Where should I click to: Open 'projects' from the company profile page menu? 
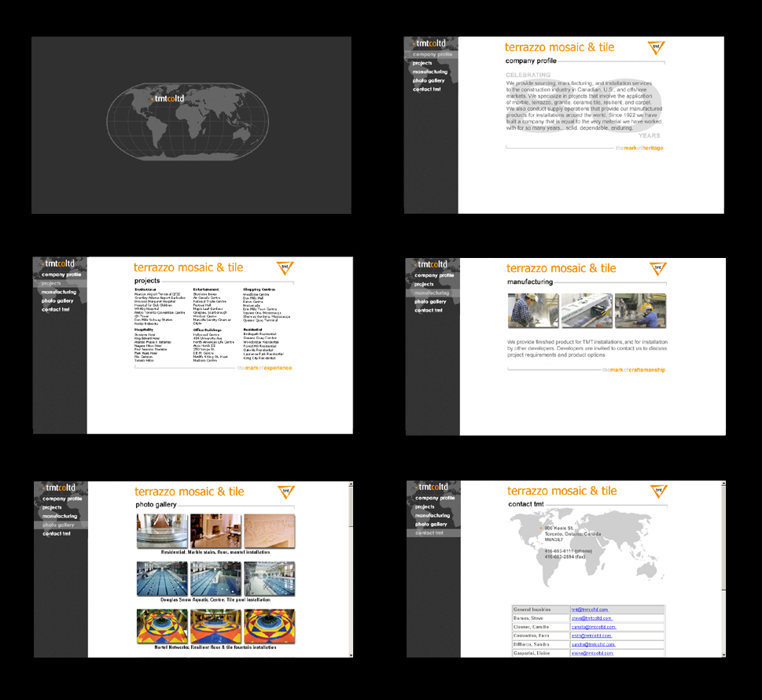point(422,63)
